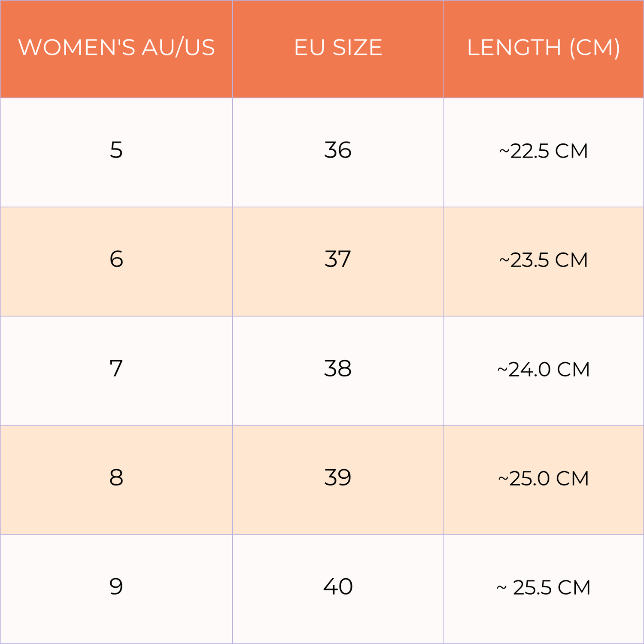Pick the EU size 38 cell
The image size is (644, 644).
coord(338,368)
